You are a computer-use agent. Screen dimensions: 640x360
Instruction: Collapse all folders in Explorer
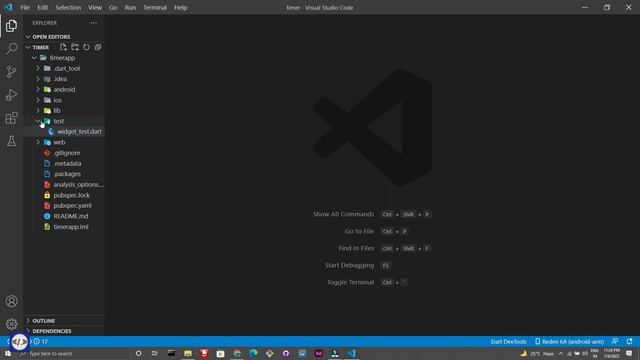98,47
